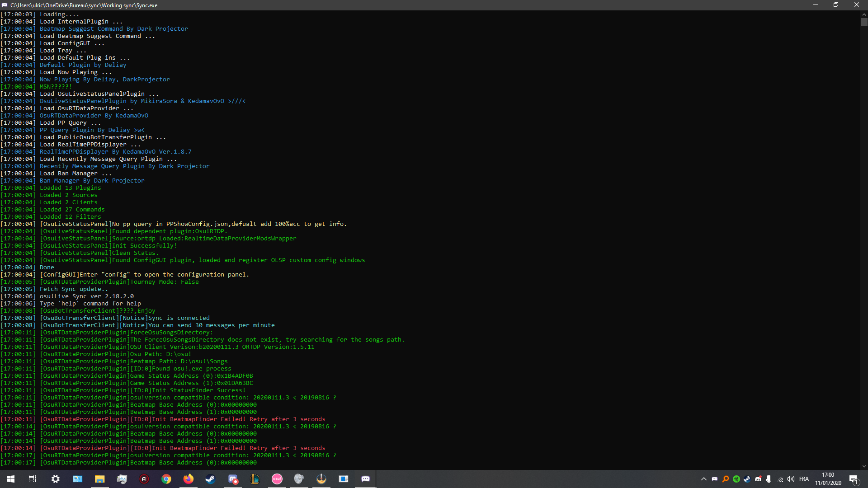Click the scrollbar down arrow
Viewport: 868px width, 488px height.
[864, 466]
